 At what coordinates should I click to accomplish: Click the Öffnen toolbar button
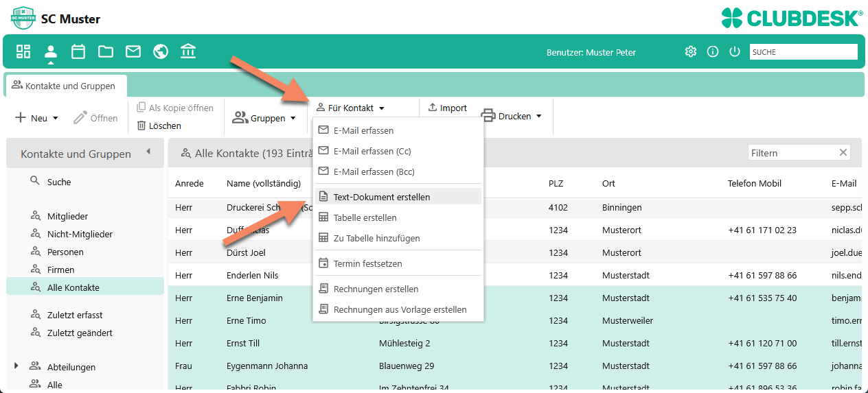(x=95, y=118)
